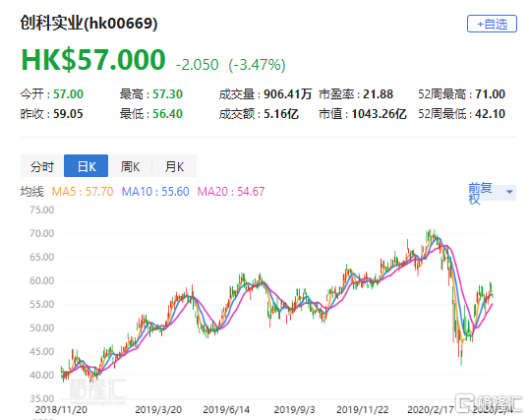Click the 75.00 price axis label
The image size is (529, 420).
pyautogui.click(x=42, y=210)
